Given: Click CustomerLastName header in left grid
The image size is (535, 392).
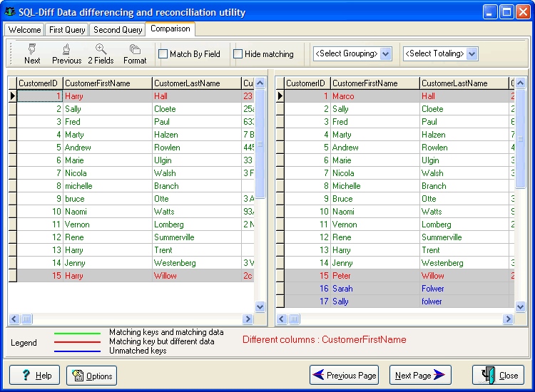Looking at the screenshot, I should coord(197,83).
